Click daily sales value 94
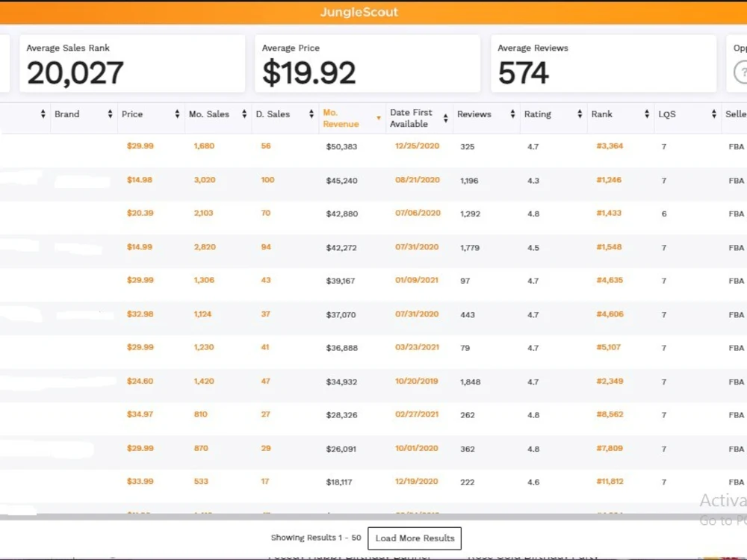The height and width of the screenshot is (560, 747). [266, 246]
